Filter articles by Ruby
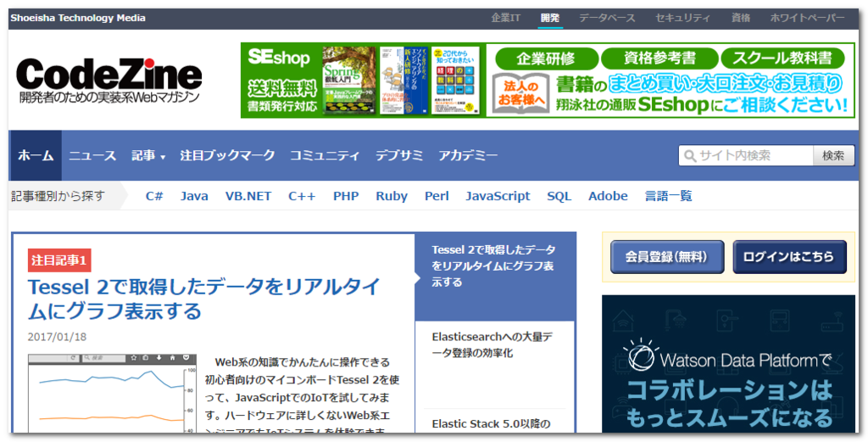 click(x=392, y=196)
